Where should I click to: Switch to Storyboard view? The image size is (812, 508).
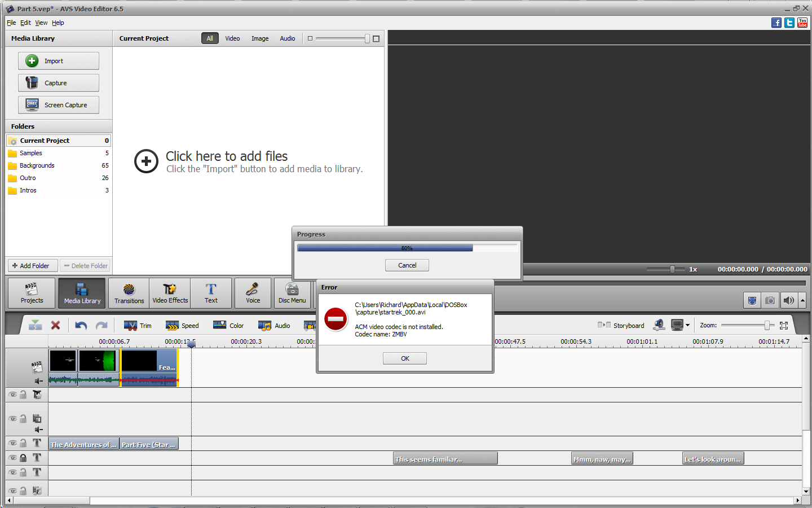621,326
